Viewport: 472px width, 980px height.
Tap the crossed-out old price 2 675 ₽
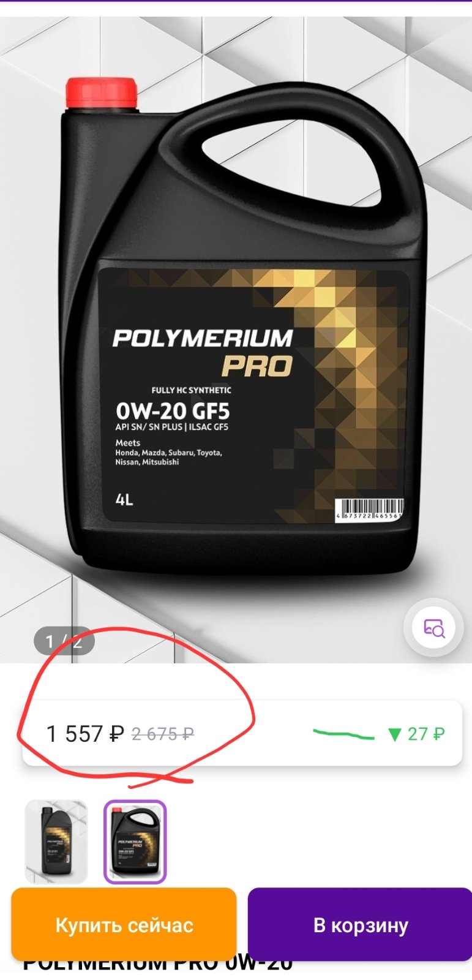click(x=163, y=734)
